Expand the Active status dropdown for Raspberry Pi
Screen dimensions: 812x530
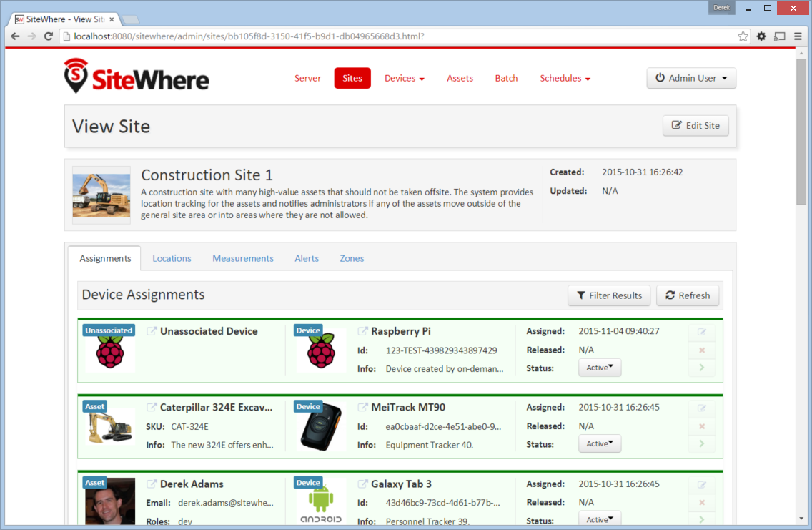pyautogui.click(x=600, y=368)
